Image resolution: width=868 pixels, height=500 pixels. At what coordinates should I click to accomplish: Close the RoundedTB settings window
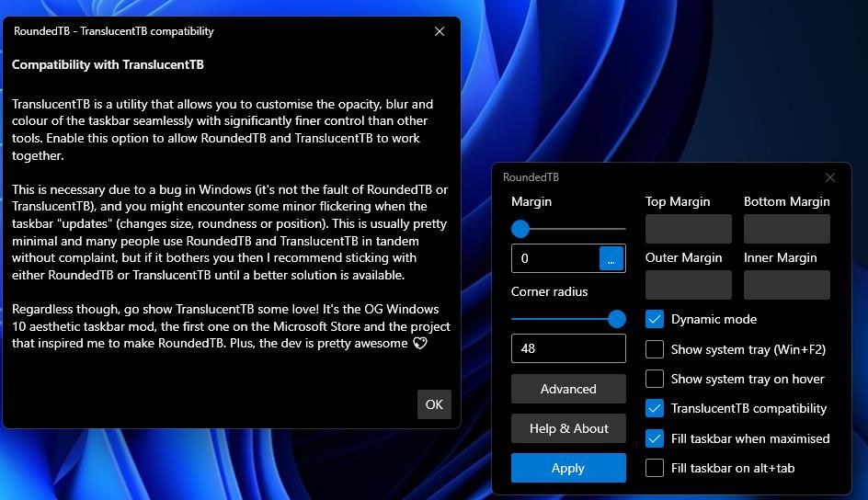(x=829, y=177)
